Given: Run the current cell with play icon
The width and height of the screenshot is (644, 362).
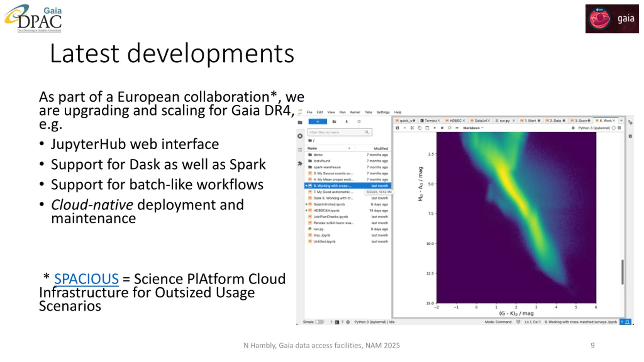Looking at the screenshot, I should click(x=434, y=128).
